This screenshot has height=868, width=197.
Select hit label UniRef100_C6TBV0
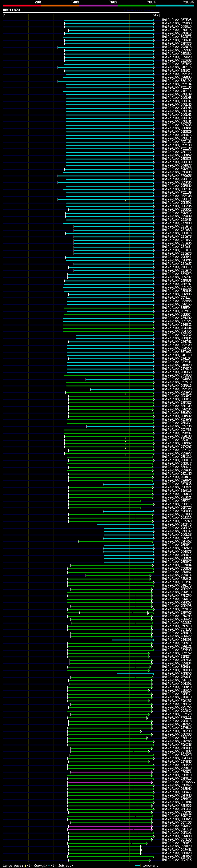tap(177, 64)
